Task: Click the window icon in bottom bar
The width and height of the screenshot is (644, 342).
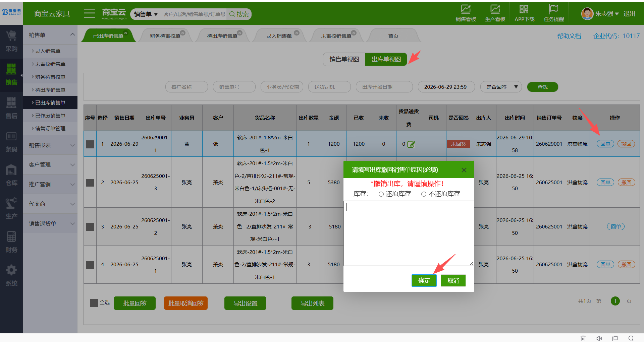Action: (x=615, y=338)
